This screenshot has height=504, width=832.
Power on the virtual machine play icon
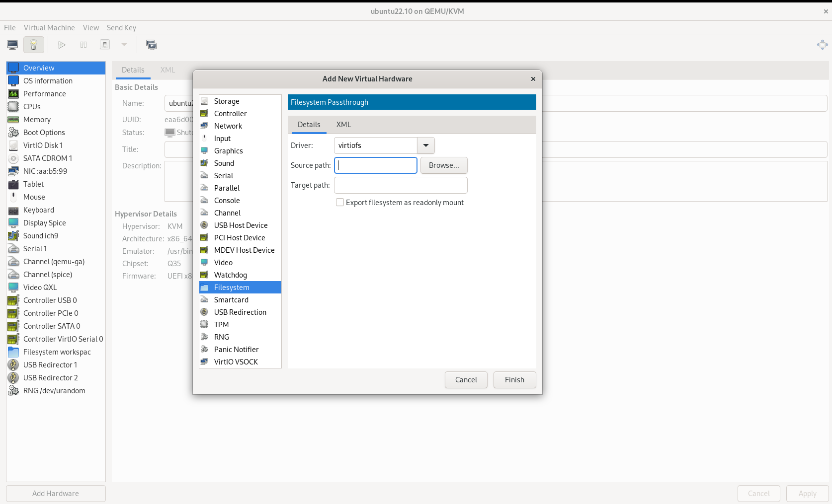[x=62, y=45]
